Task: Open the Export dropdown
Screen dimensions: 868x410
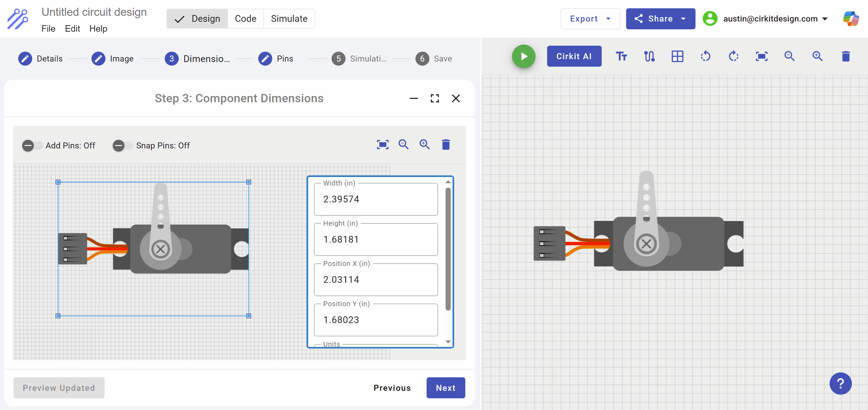Action: point(590,19)
